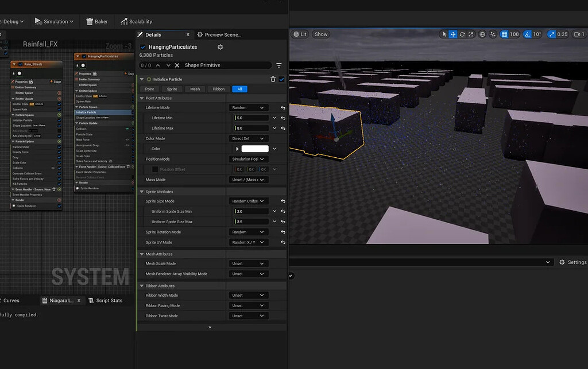Open the Sprite Size Mode dropdown

[x=248, y=201]
